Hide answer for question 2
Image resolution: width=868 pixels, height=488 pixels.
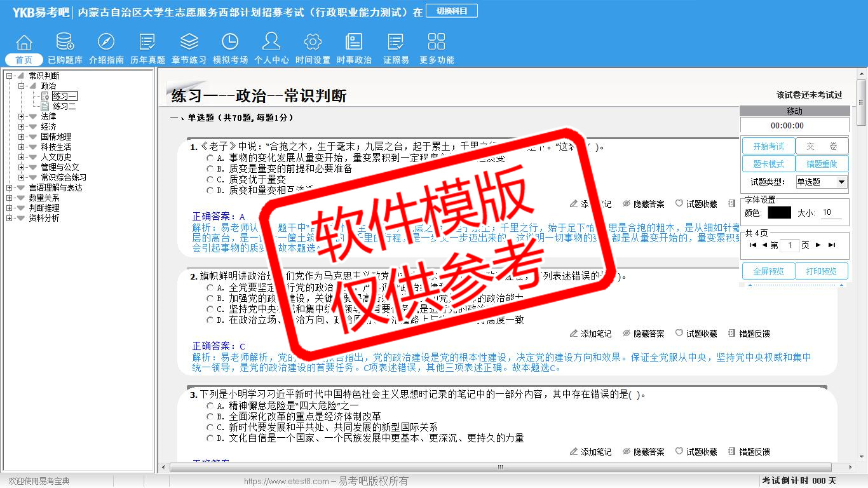[643, 334]
